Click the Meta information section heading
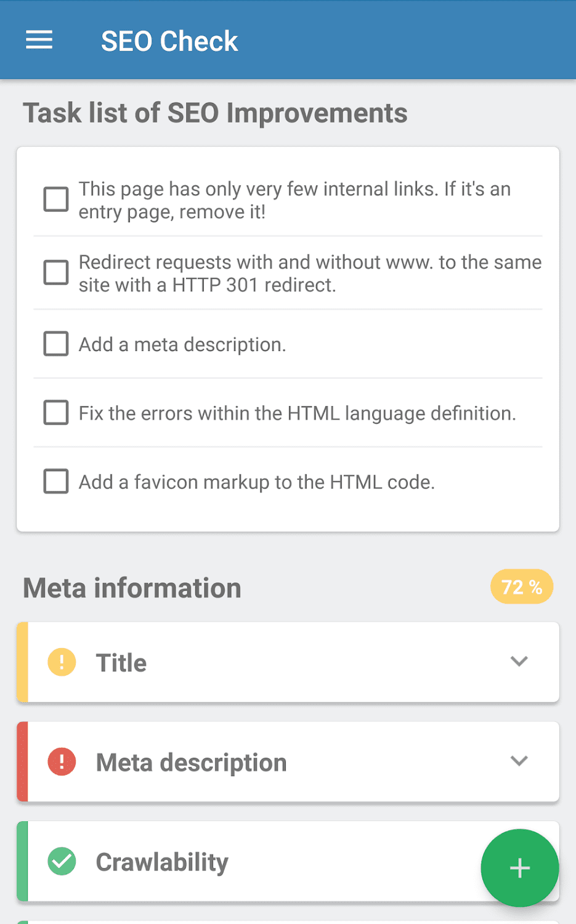 (132, 588)
